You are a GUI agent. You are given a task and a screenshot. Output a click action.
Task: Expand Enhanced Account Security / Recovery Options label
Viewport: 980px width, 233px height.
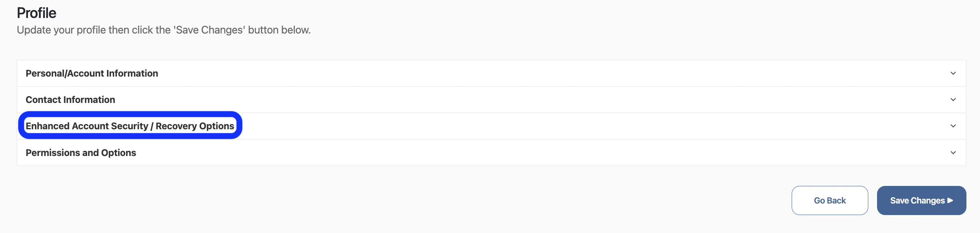coord(130,126)
